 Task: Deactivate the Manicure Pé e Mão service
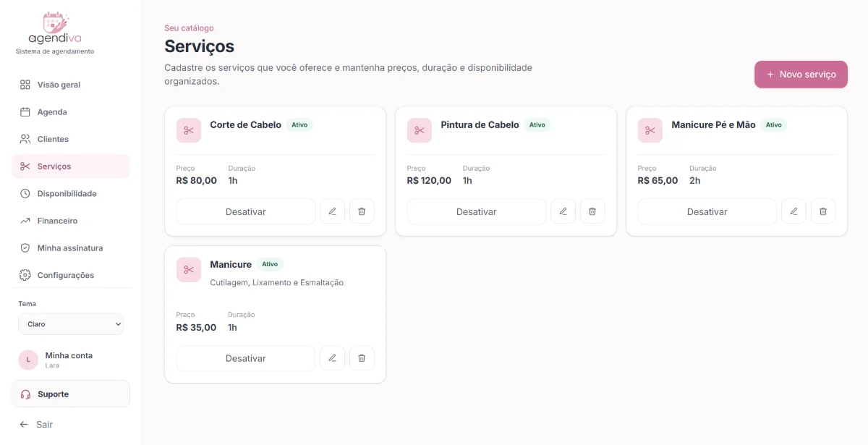(707, 211)
